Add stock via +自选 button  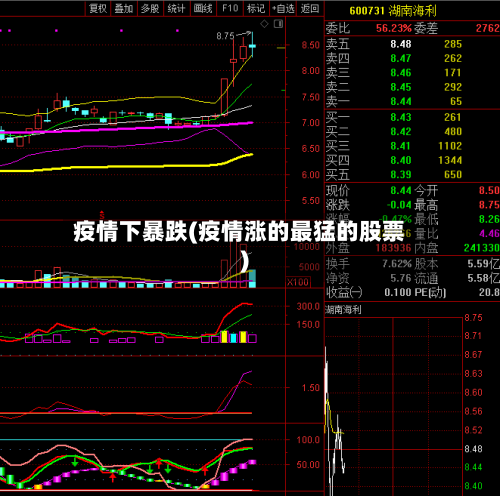tap(283, 8)
